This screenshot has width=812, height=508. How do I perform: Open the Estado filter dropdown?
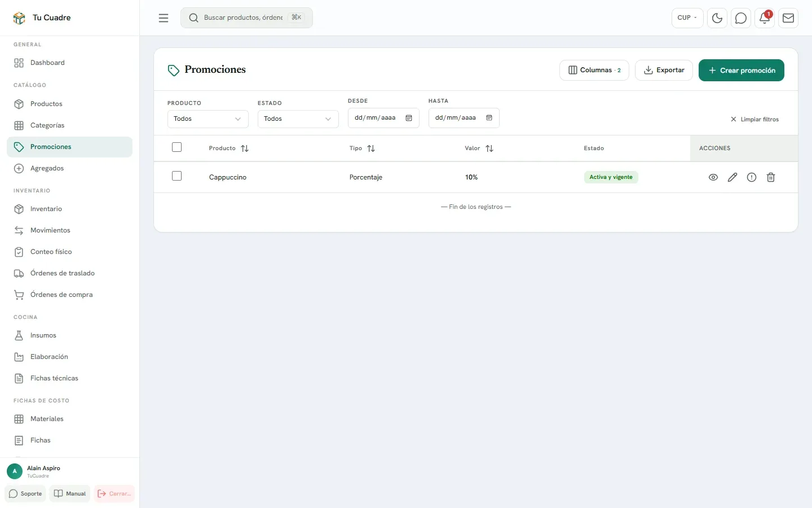click(x=298, y=119)
